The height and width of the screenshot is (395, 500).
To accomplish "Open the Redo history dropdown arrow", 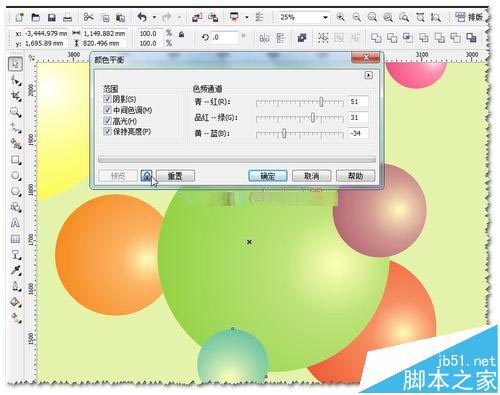I will 179,17.
